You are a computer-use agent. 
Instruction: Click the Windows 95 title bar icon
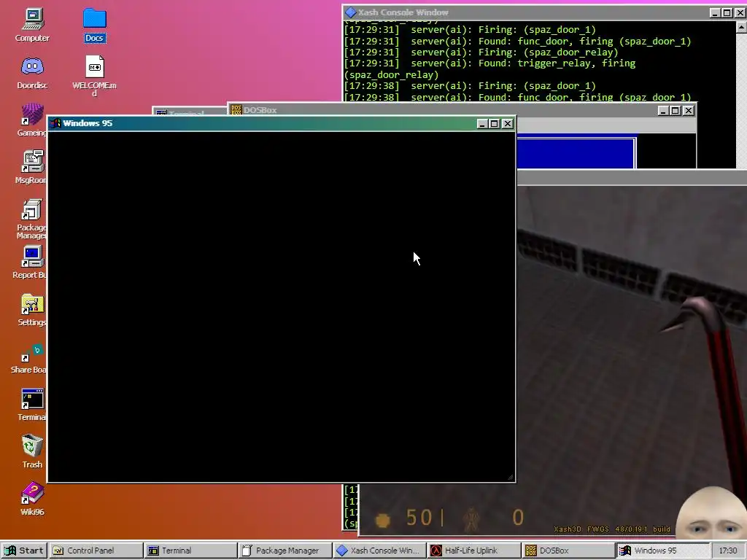coord(55,123)
